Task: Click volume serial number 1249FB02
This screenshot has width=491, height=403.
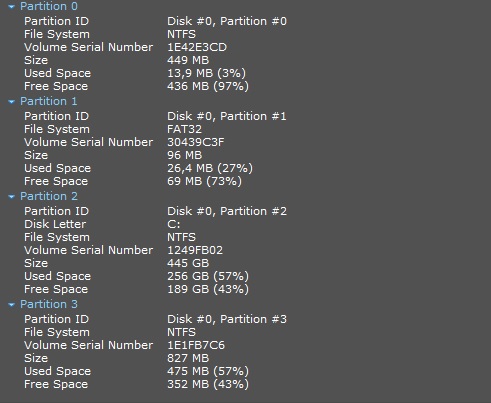Action: (195, 250)
